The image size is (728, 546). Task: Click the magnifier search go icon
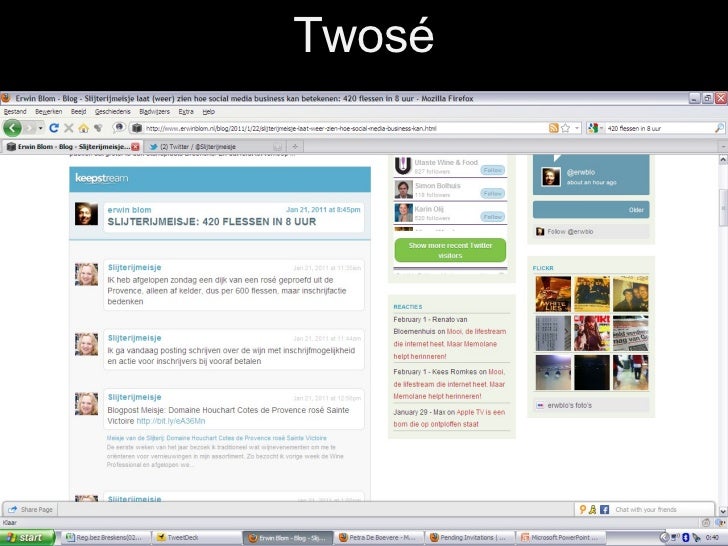pyautogui.click(x=719, y=128)
